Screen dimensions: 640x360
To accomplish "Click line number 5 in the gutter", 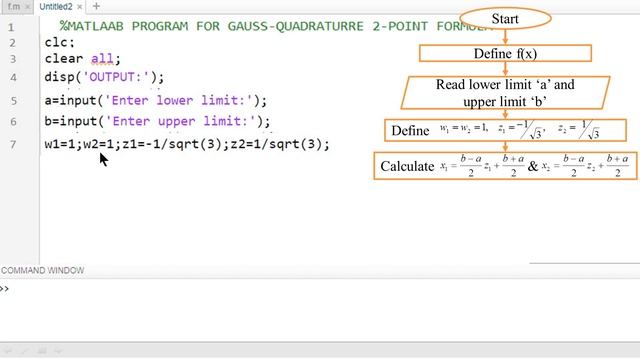I will click(13, 101).
